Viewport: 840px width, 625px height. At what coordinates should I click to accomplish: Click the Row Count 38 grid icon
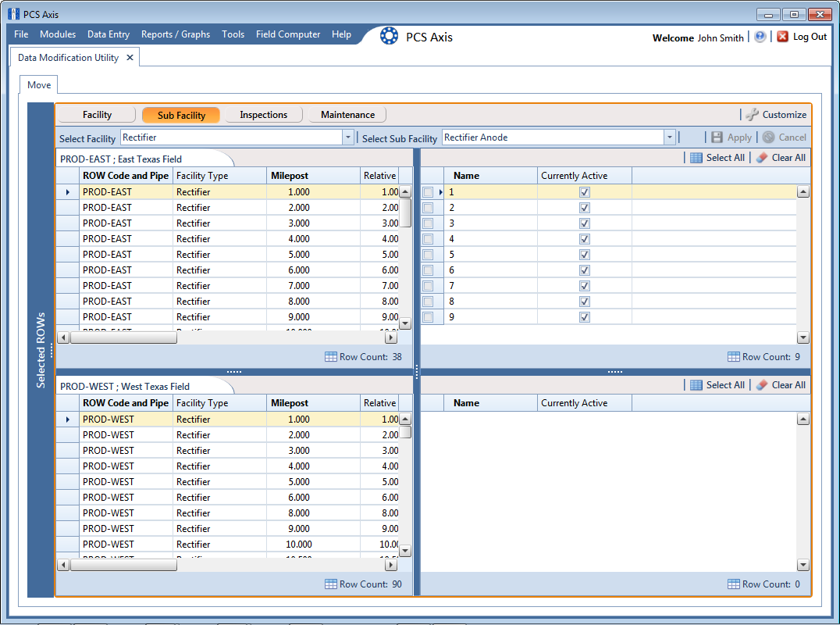[x=331, y=356]
